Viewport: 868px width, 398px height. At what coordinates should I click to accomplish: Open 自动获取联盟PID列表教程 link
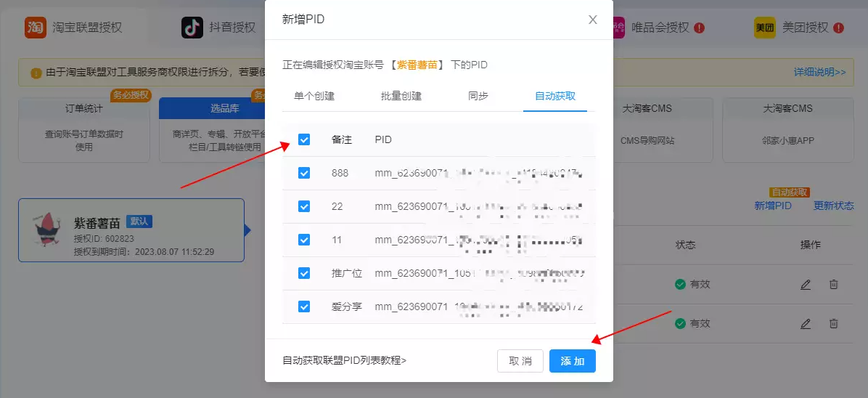coord(344,360)
